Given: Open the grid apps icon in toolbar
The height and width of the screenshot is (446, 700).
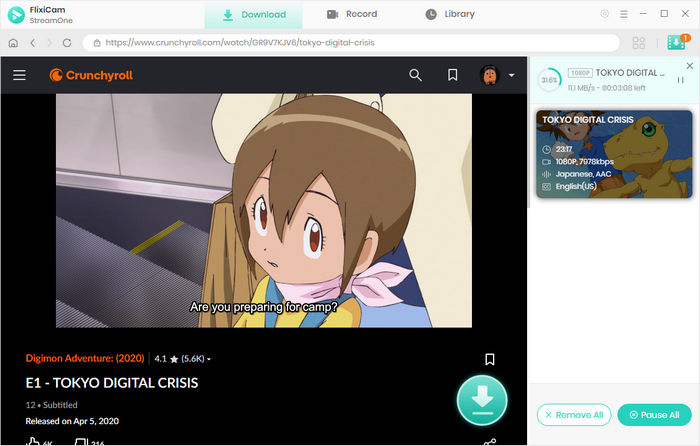Looking at the screenshot, I should coord(639,43).
